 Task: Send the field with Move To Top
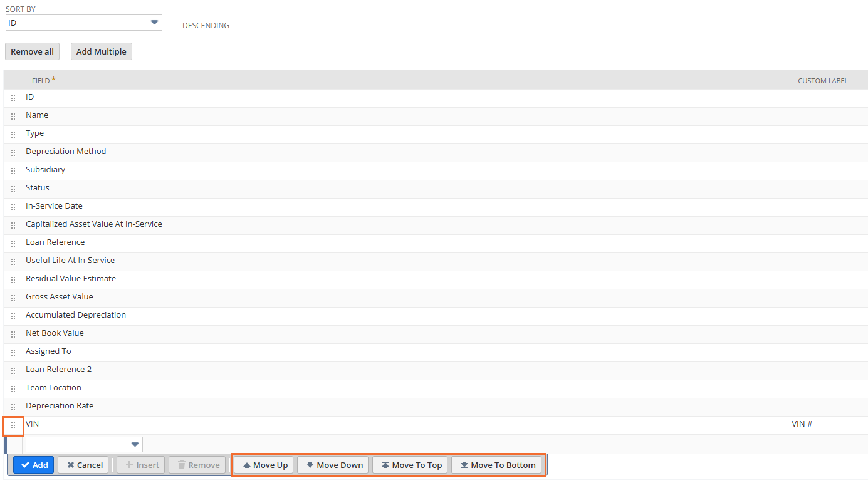pyautogui.click(x=410, y=465)
